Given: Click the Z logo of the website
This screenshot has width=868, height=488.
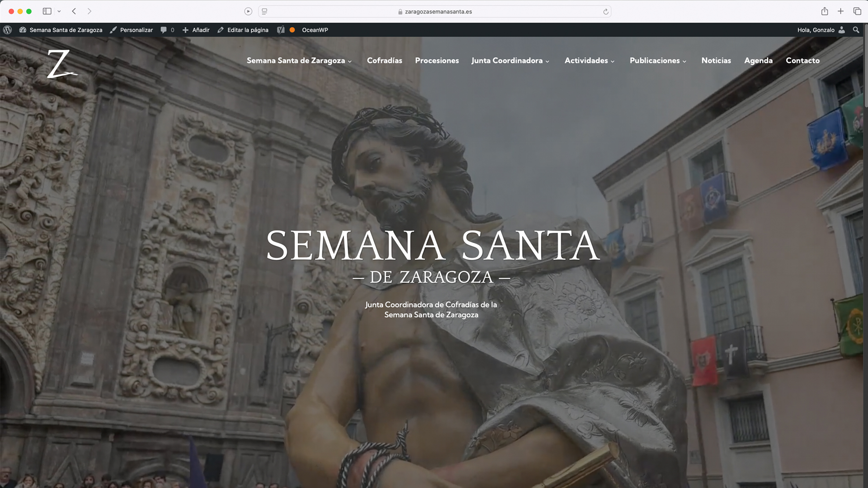Looking at the screenshot, I should coord(62,64).
